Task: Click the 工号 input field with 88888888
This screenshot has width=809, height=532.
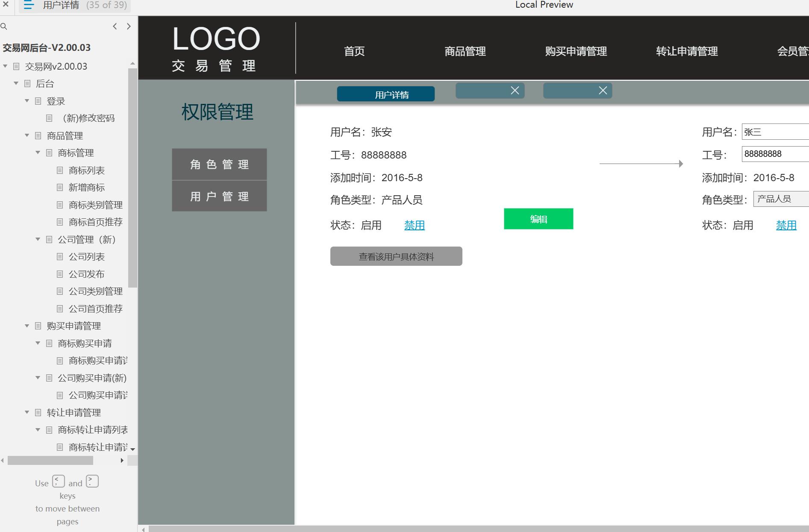Action: pyautogui.click(x=775, y=154)
